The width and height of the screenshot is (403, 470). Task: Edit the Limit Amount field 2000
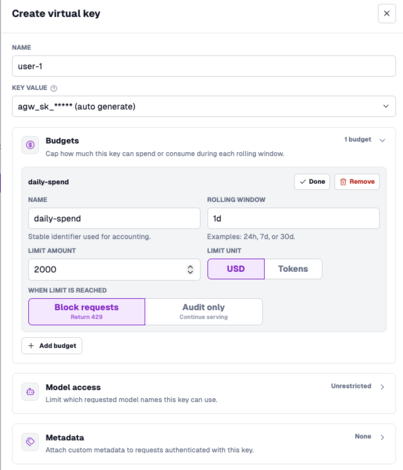114,269
